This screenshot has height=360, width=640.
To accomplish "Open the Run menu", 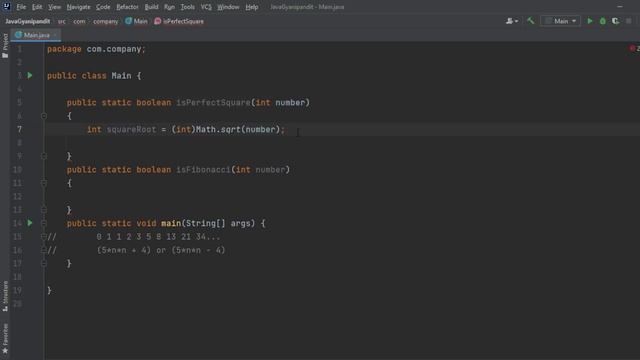I will 169,7.
